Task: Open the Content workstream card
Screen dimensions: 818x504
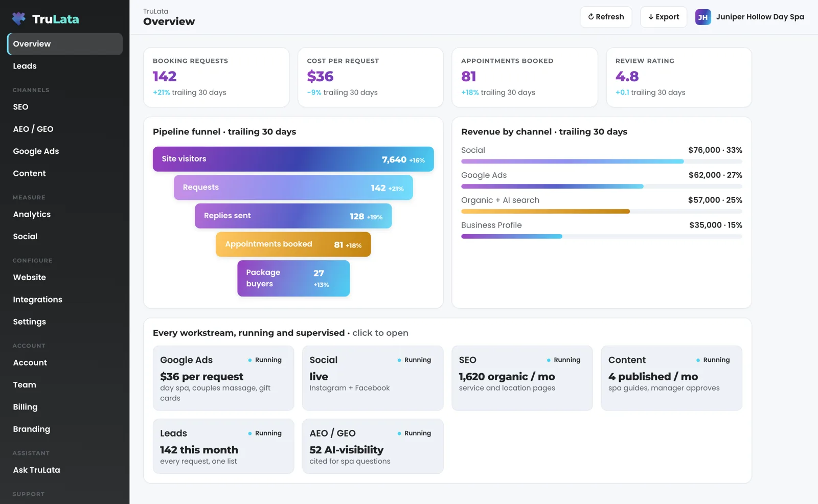Action: pos(672,378)
